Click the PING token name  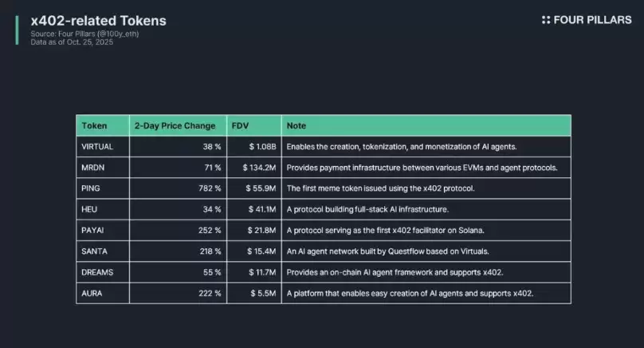(92, 188)
